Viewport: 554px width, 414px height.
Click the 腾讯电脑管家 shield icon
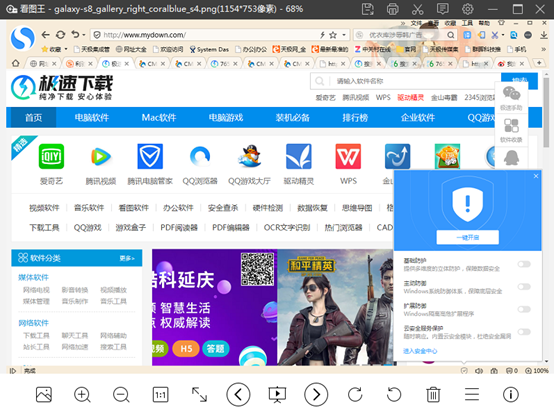(x=150, y=156)
